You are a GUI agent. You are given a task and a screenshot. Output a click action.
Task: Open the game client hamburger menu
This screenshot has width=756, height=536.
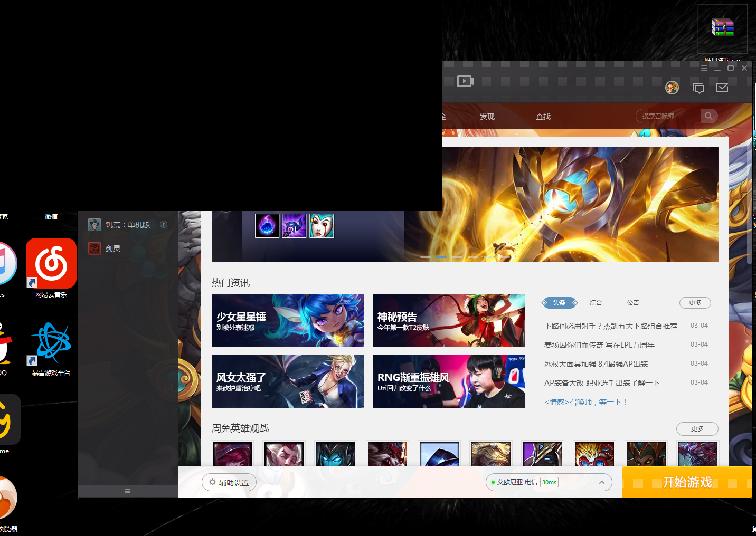click(704, 68)
